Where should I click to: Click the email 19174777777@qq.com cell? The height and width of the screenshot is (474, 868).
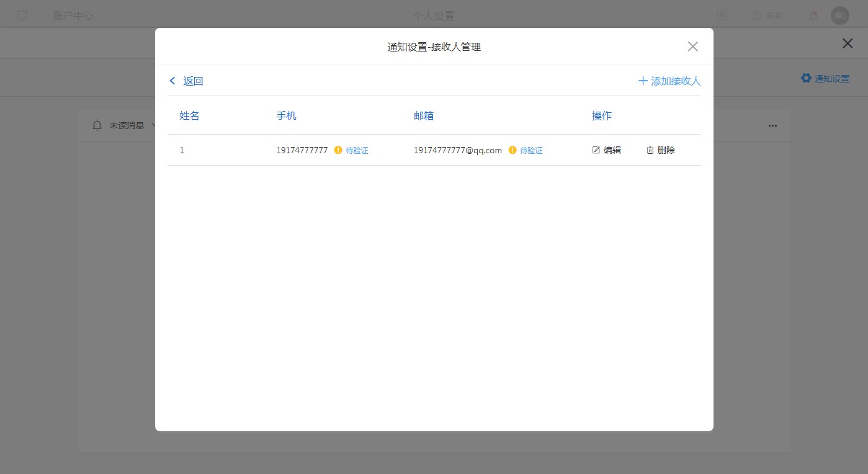point(457,150)
